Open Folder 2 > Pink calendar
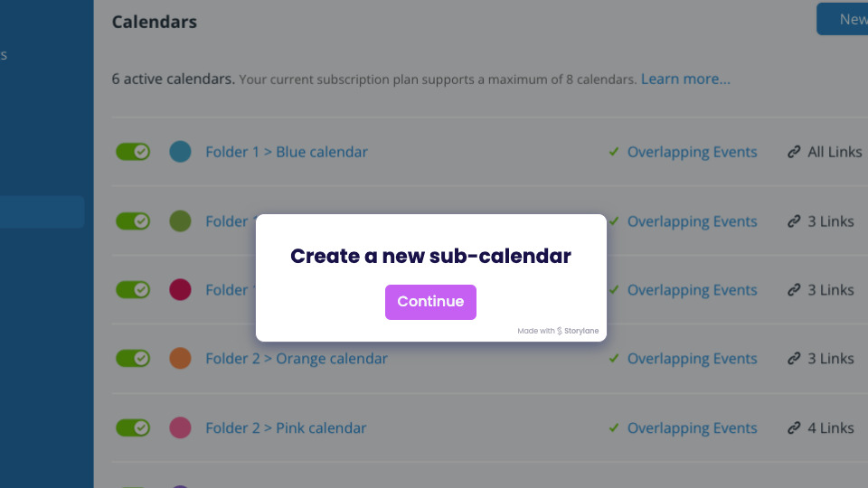Screen dimensions: 868x488 pyautogui.click(x=286, y=427)
